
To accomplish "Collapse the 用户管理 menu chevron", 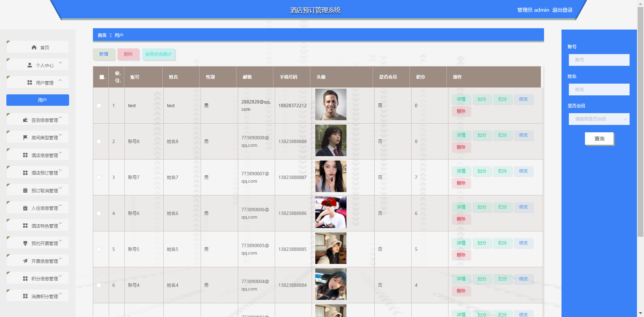I will click(x=60, y=80).
